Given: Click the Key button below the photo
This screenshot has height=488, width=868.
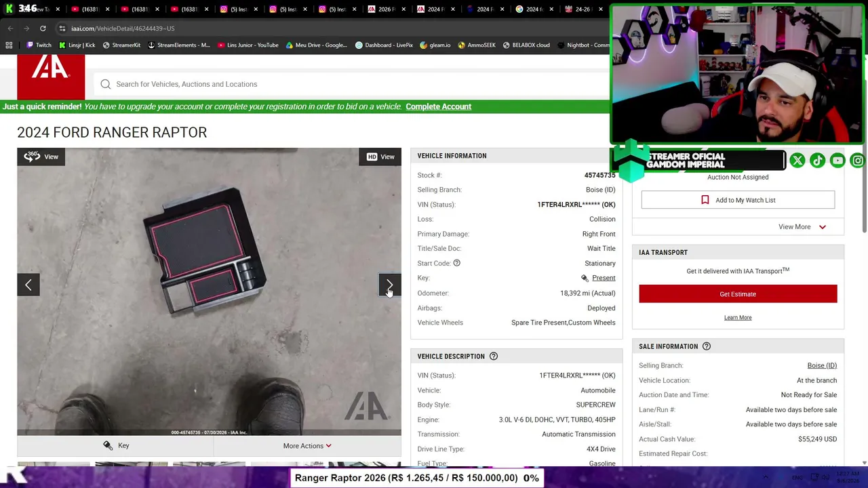Looking at the screenshot, I should tap(115, 445).
